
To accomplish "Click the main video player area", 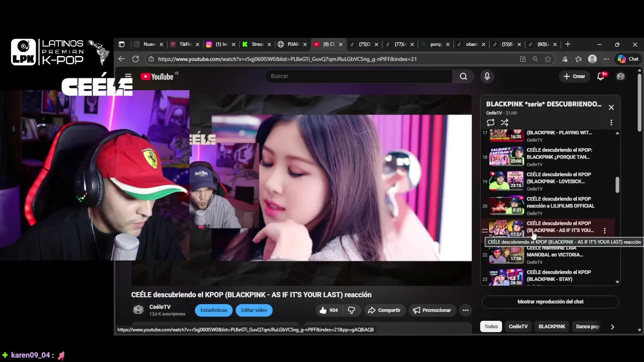I will pyautogui.click(x=301, y=190).
